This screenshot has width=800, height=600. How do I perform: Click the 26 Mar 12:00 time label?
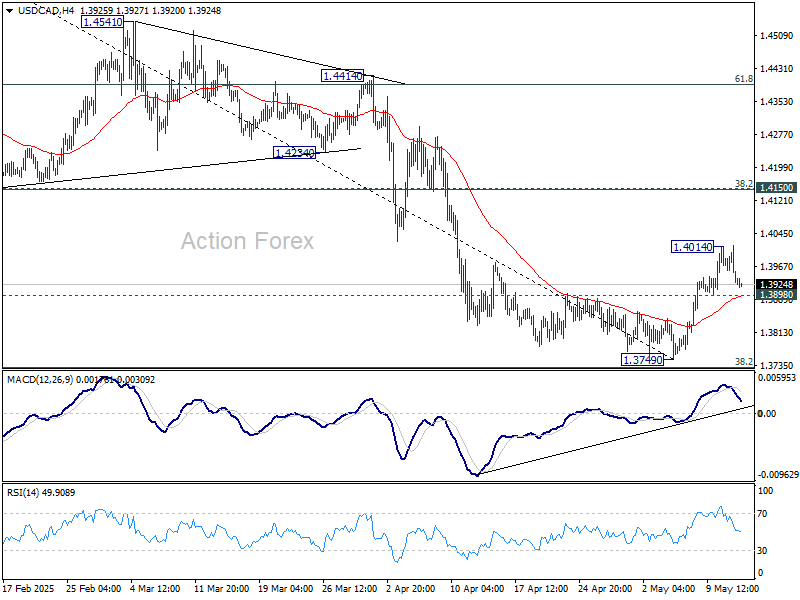point(349,589)
